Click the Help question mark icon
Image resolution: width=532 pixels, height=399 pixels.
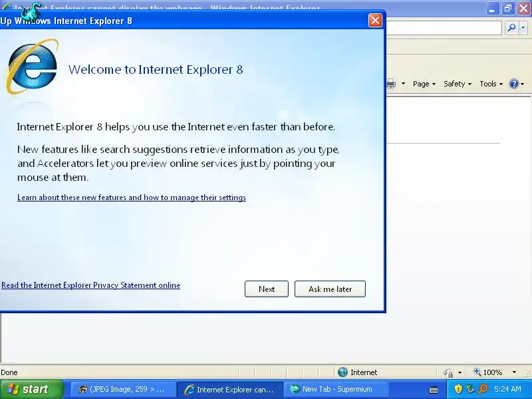[513, 84]
